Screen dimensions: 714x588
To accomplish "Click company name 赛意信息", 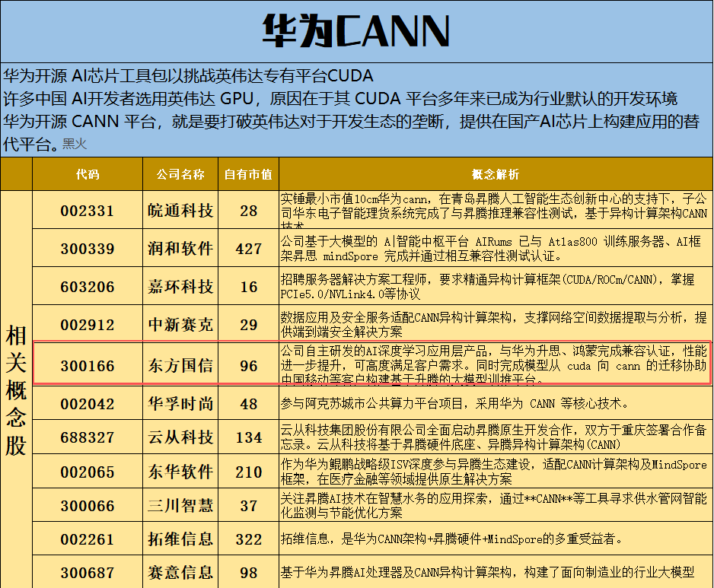I will tap(180, 572).
